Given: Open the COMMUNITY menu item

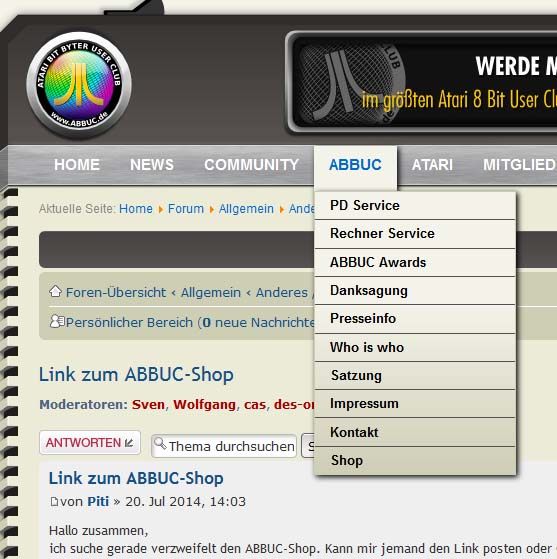Looking at the screenshot, I should tap(251, 165).
